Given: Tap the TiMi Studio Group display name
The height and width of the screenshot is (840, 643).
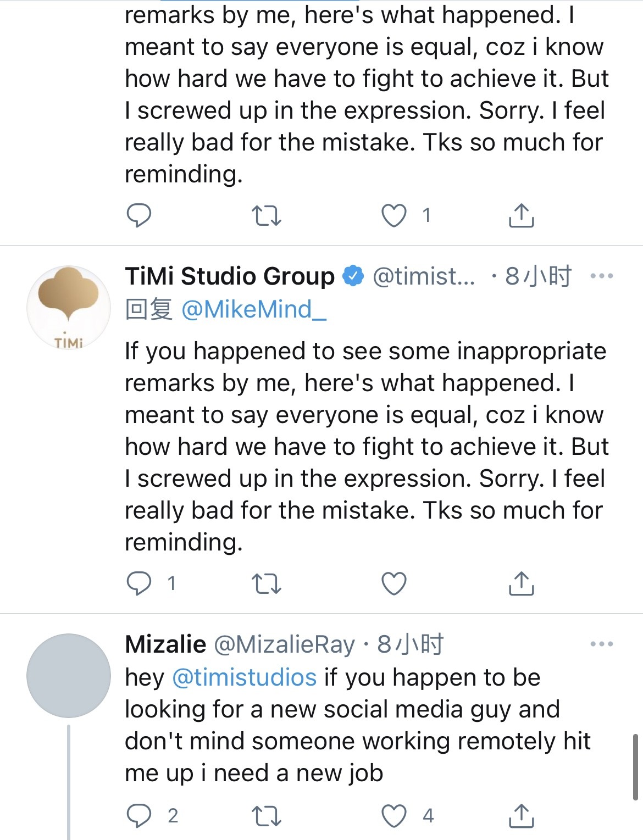Looking at the screenshot, I should 230,276.
